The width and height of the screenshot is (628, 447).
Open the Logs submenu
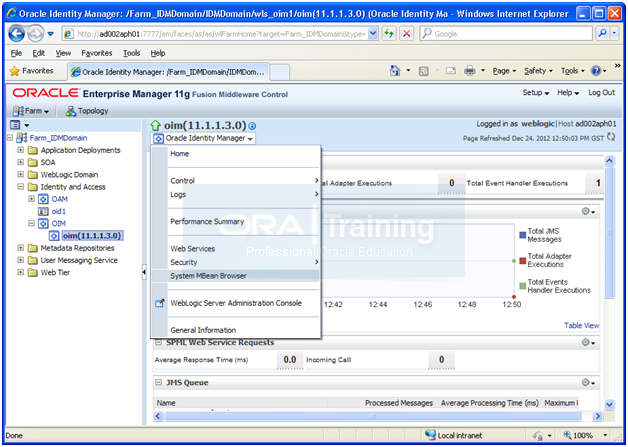coord(244,194)
